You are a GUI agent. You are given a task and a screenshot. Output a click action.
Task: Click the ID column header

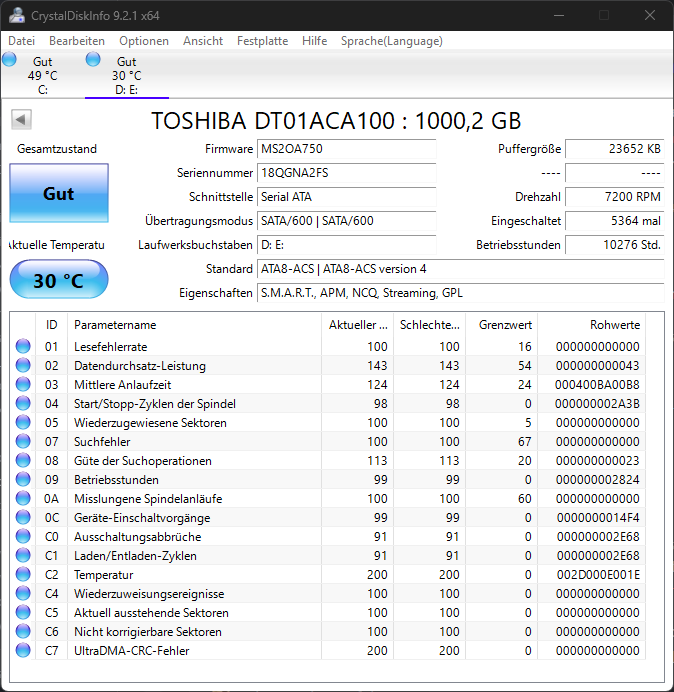click(x=51, y=325)
